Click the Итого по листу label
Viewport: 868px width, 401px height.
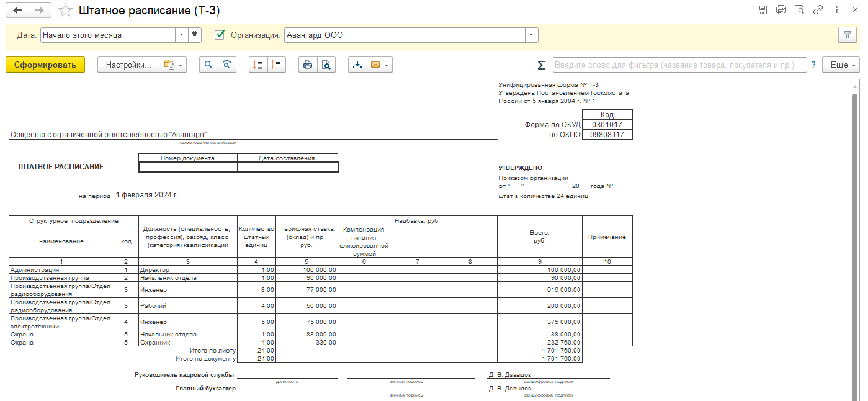point(213,350)
